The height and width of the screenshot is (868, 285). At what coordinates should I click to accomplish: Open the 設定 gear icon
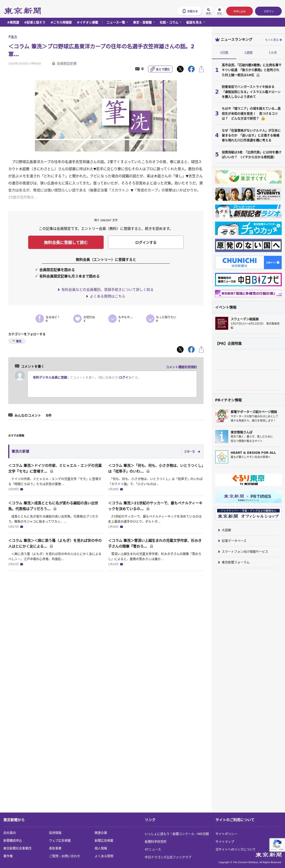click(220, 11)
